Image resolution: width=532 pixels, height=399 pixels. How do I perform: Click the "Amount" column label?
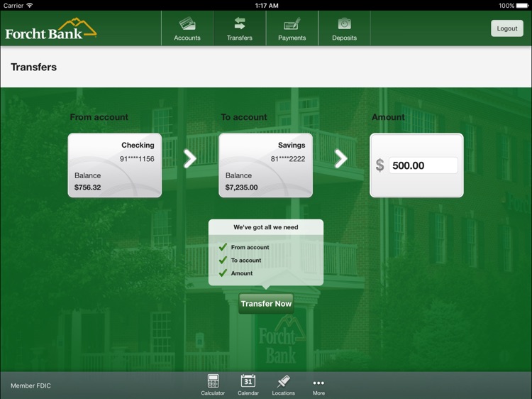(x=388, y=117)
